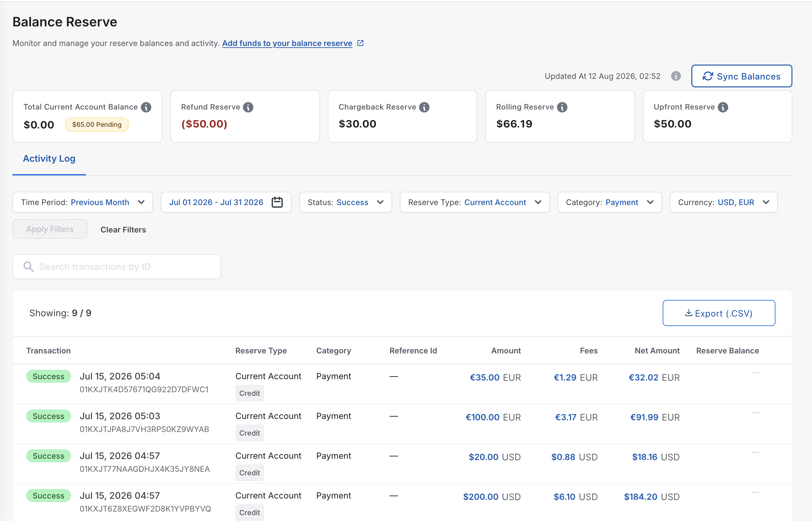Click the Amount column header
The image size is (812, 521).
coord(506,350)
